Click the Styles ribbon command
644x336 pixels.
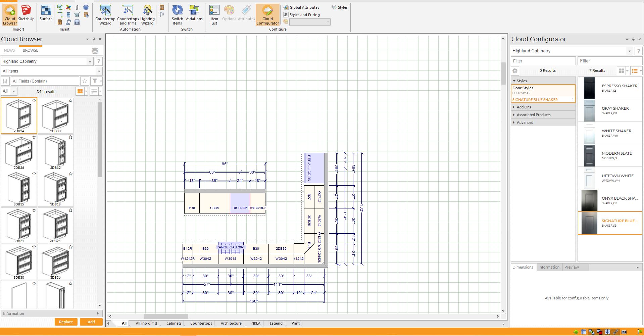coord(340,7)
